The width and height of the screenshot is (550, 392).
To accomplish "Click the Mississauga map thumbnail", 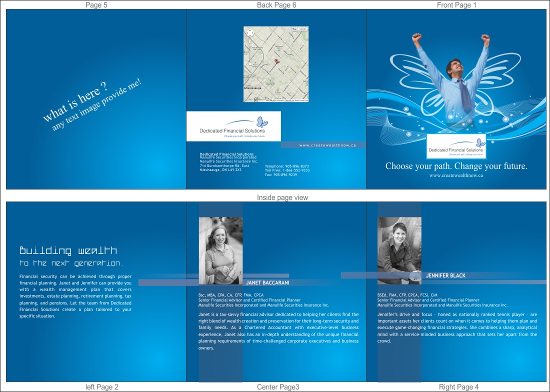I will (x=276, y=64).
